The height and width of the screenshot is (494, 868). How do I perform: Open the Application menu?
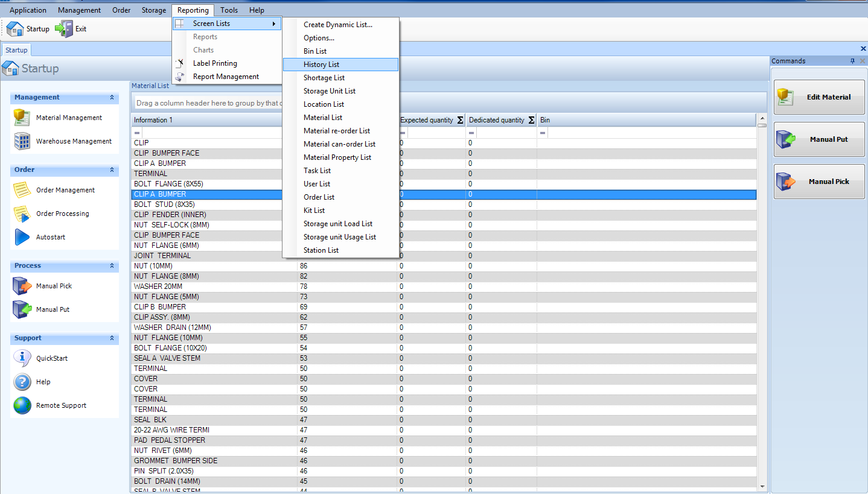[x=28, y=10]
